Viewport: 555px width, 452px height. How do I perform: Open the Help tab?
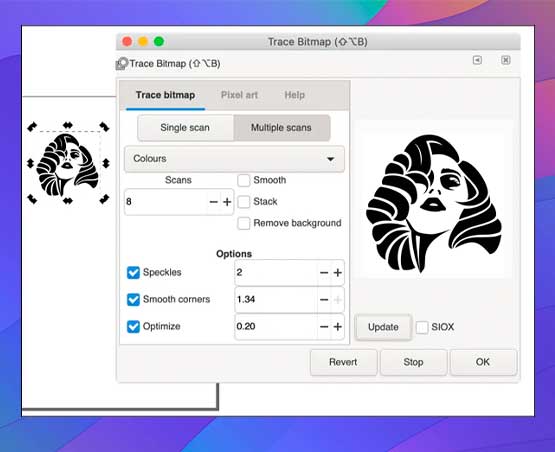click(294, 95)
